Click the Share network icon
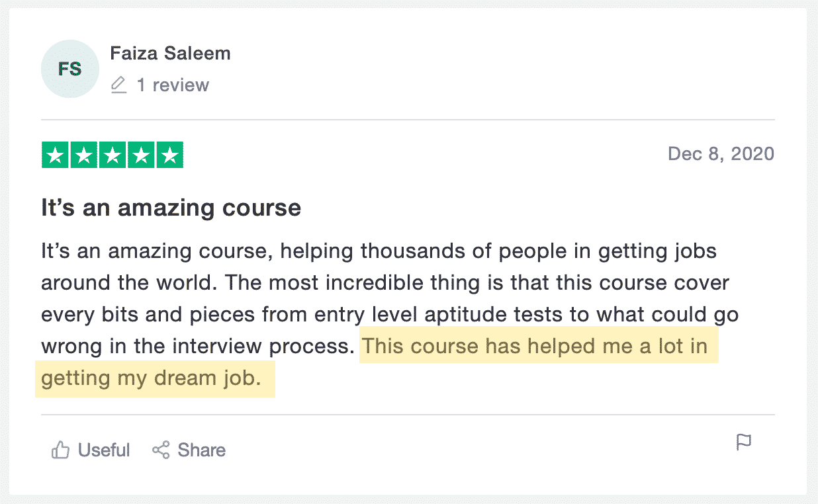Viewport: 818px width, 504px height. (x=161, y=450)
